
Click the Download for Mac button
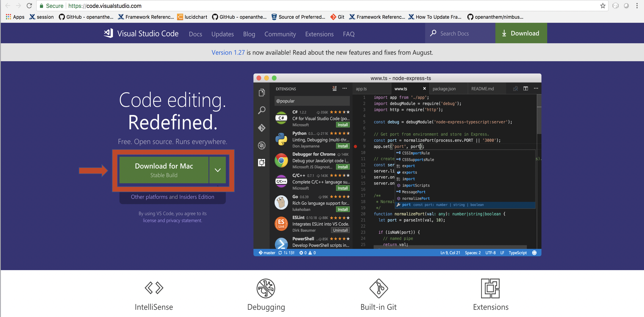click(164, 170)
